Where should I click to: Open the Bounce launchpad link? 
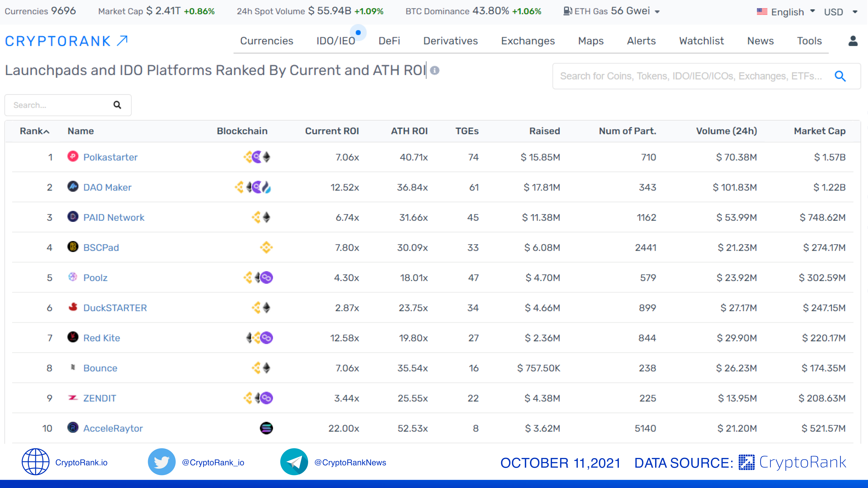pyautogui.click(x=100, y=368)
